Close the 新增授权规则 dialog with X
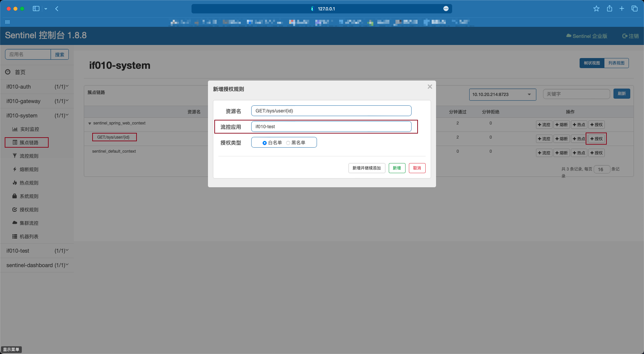 point(430,87)
